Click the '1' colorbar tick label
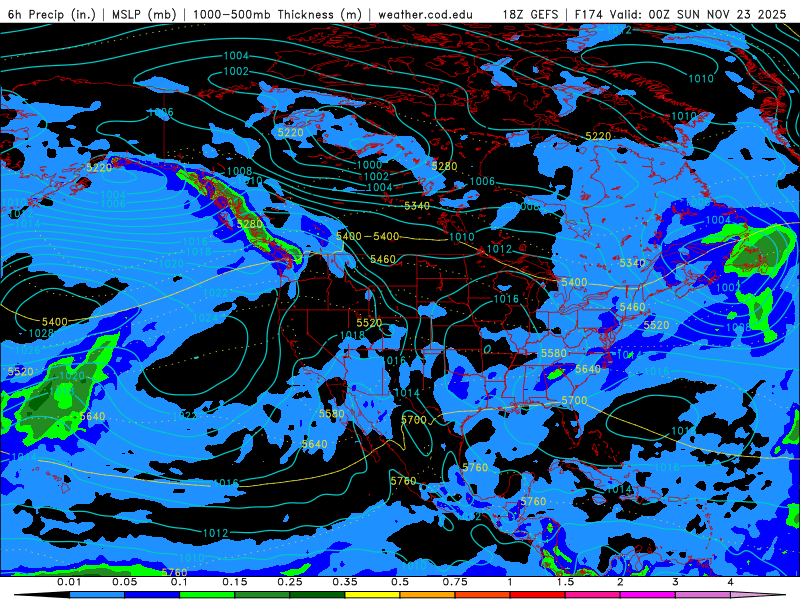The image size is (800, 600). click(x=510, y=582)
